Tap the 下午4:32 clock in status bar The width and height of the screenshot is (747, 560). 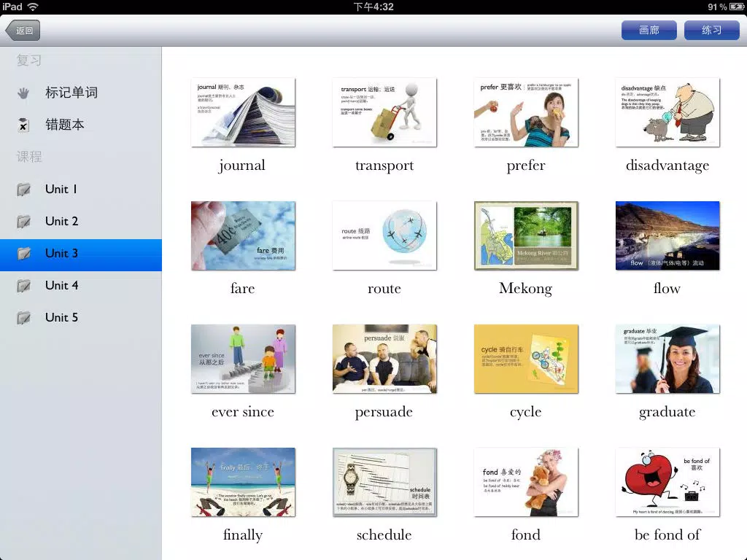(373, 7)
